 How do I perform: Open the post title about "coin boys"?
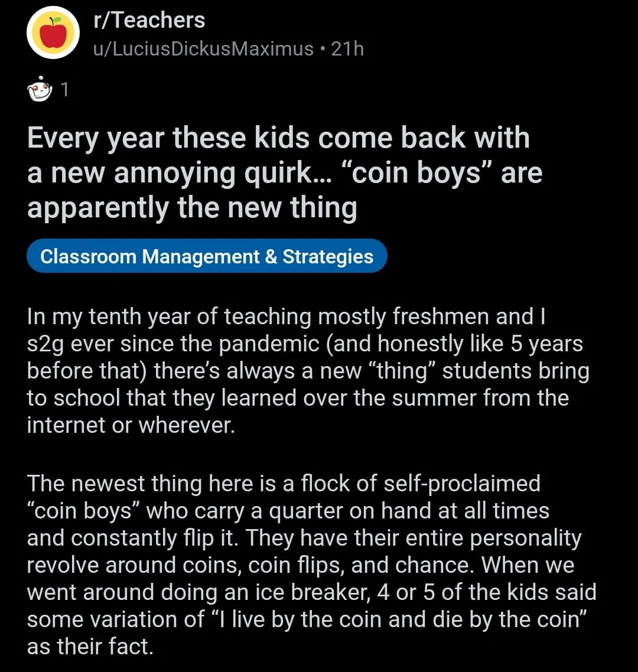coord(284,172)
